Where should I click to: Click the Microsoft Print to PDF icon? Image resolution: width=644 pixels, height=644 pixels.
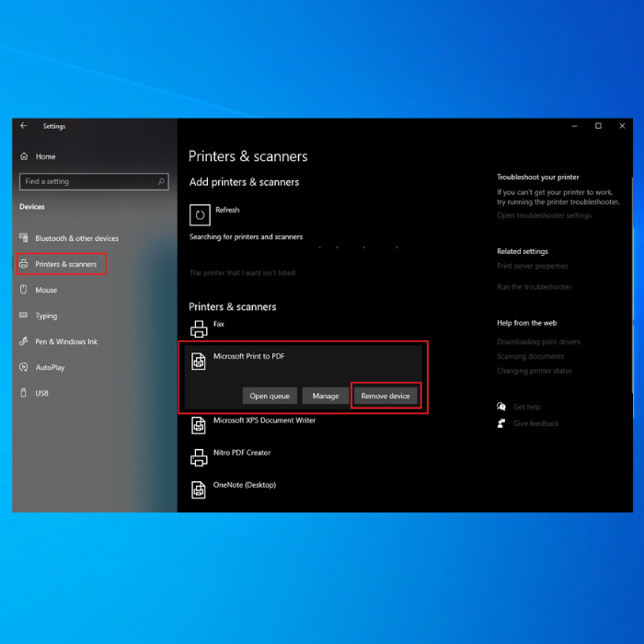(199, 362)
